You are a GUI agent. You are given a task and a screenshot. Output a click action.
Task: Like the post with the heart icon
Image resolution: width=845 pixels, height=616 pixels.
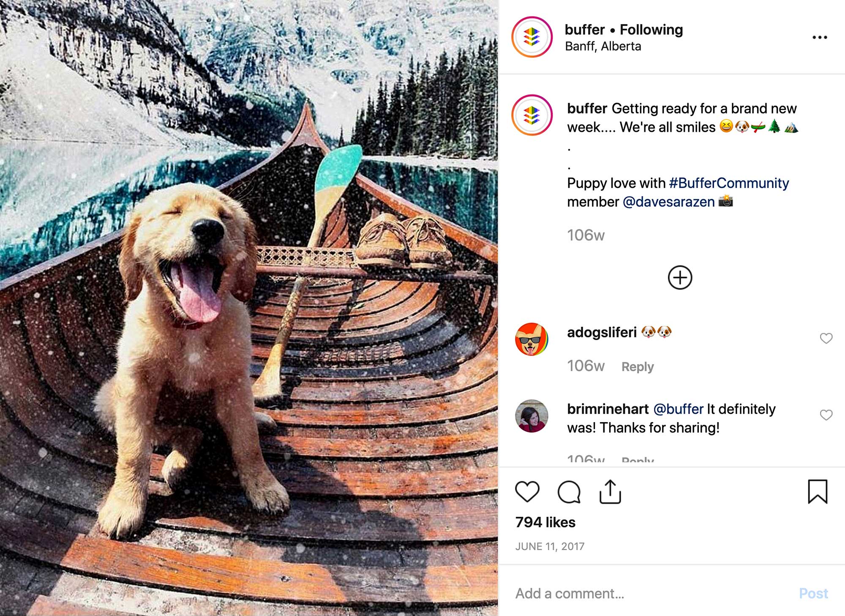point(527,492)
